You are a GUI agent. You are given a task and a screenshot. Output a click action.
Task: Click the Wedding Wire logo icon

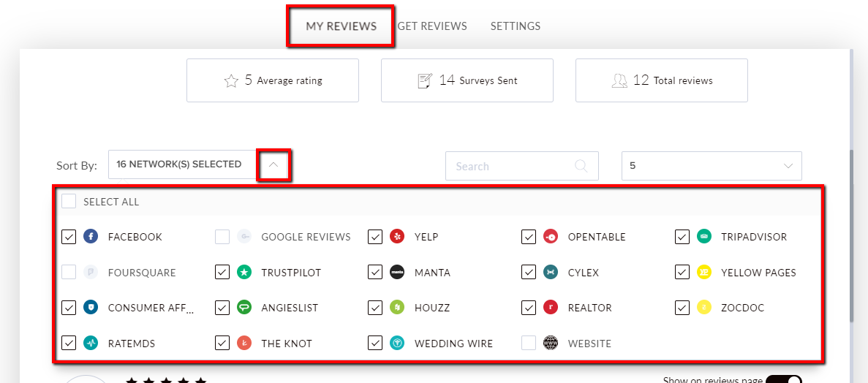point(398,343)
